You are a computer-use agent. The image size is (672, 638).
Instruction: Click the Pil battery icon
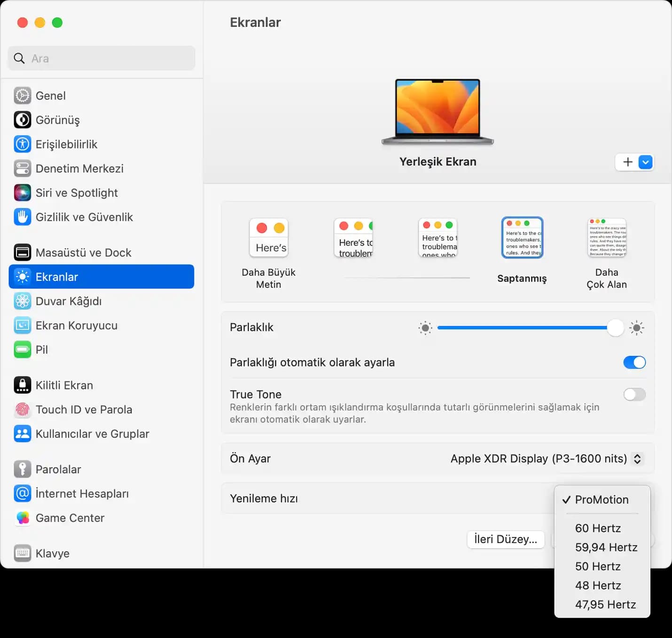pos(22,350)
